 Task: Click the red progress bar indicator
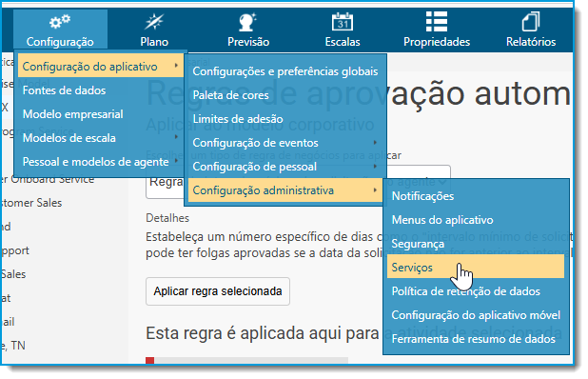point(150,360)
